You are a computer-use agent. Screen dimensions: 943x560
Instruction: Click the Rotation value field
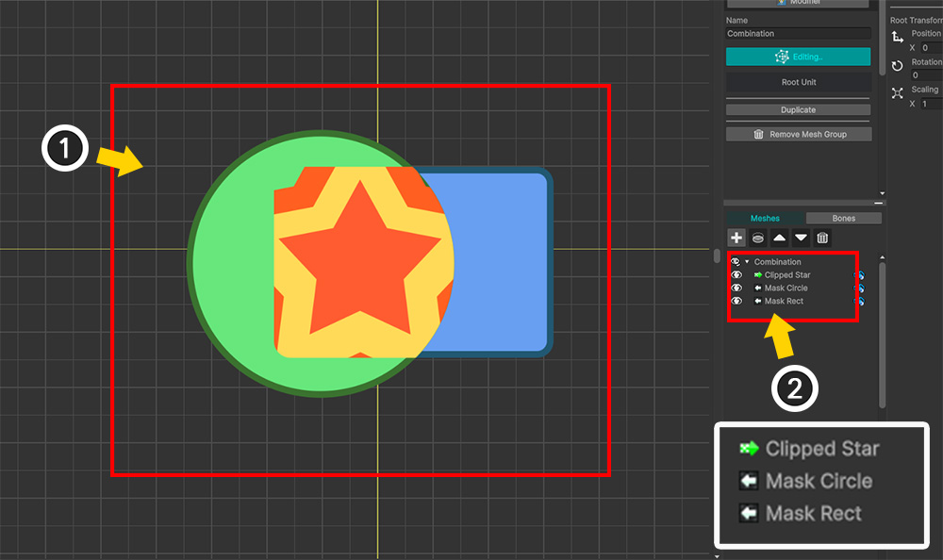pos(927,75)
